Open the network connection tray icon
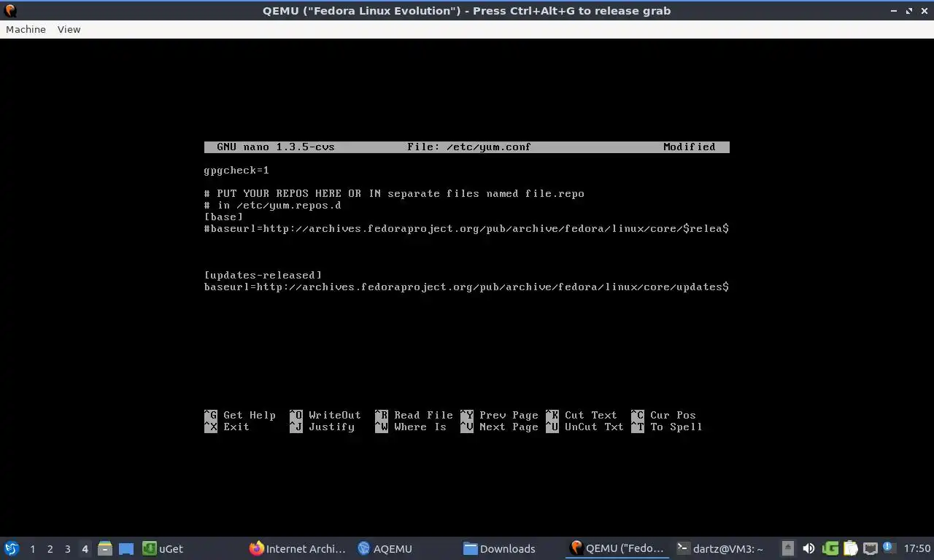Viewport: 934px width, 560px height. 871,548
